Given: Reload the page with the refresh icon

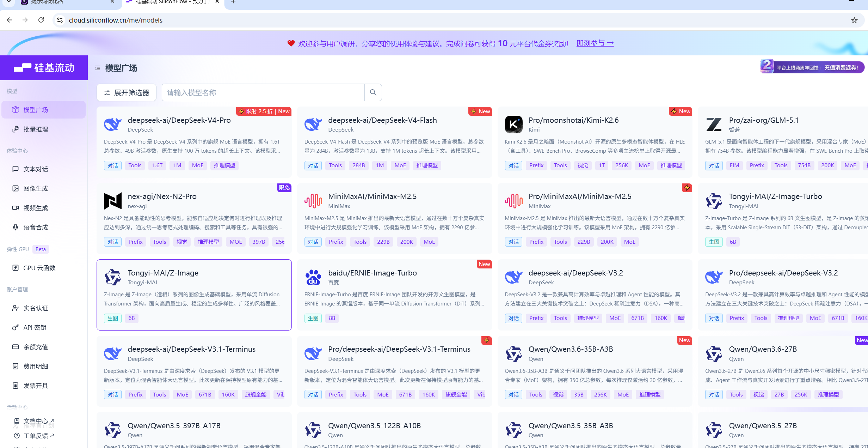Looking at the screenshot, I should tap(41, 20).
